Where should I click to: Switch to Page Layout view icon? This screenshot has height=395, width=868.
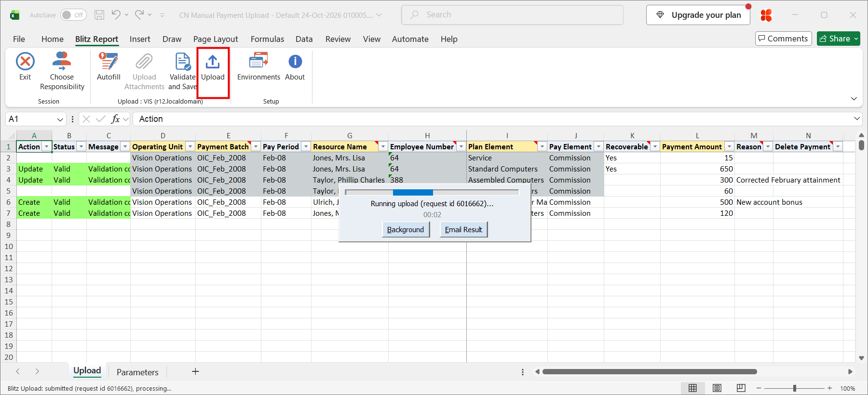click(717, 388)
